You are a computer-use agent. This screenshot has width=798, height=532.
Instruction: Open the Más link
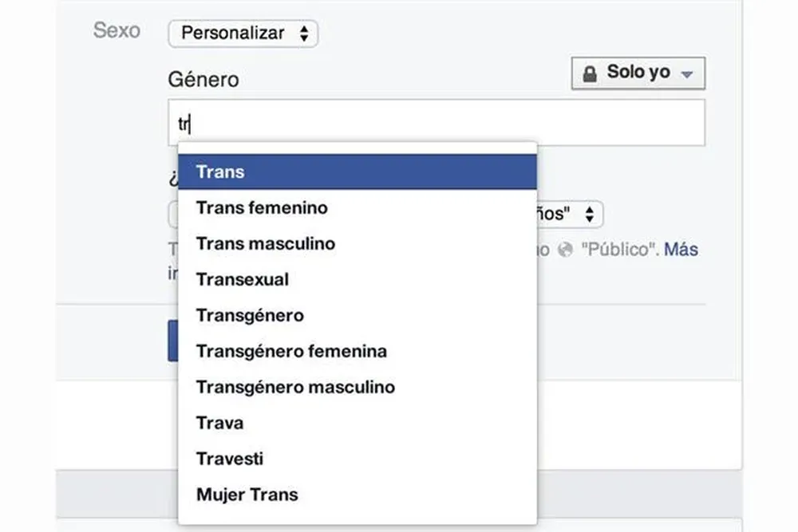[x=681, y=250]
